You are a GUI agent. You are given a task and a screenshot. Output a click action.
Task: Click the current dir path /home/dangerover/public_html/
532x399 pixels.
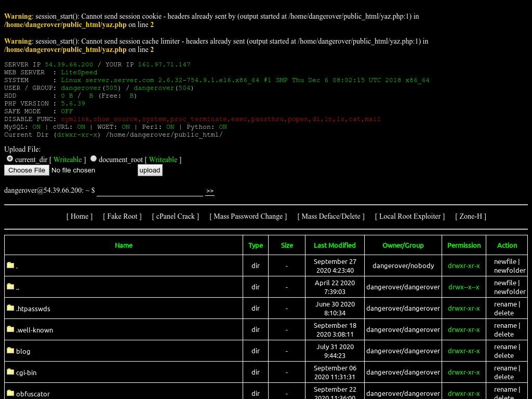(x=164, y=135)
